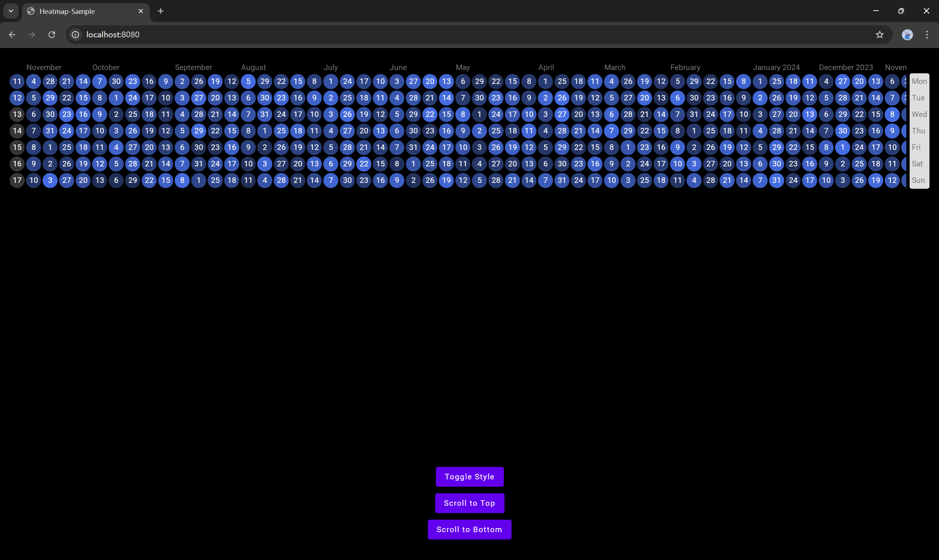Screen dimensions: 939x560
Task: Click inside the address bar showing localhost:8080
Action: pyautogui.click(x=264, y=34)
